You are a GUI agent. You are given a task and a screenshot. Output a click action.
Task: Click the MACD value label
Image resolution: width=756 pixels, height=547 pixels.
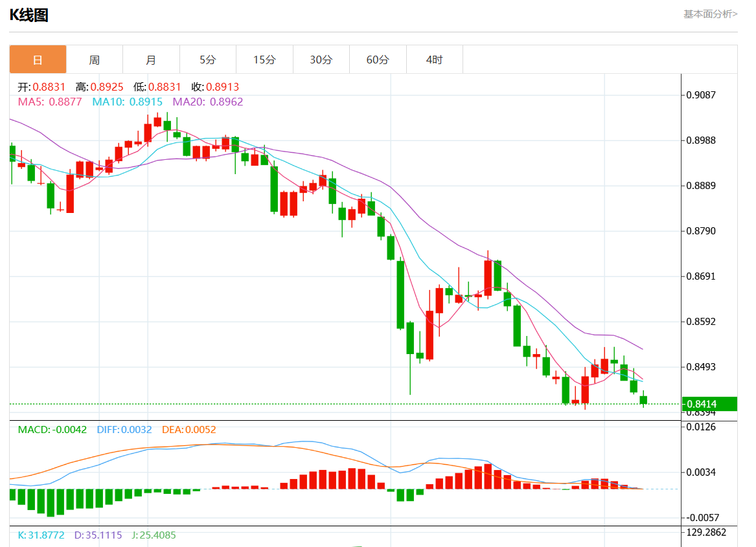[x=52, y=430]
